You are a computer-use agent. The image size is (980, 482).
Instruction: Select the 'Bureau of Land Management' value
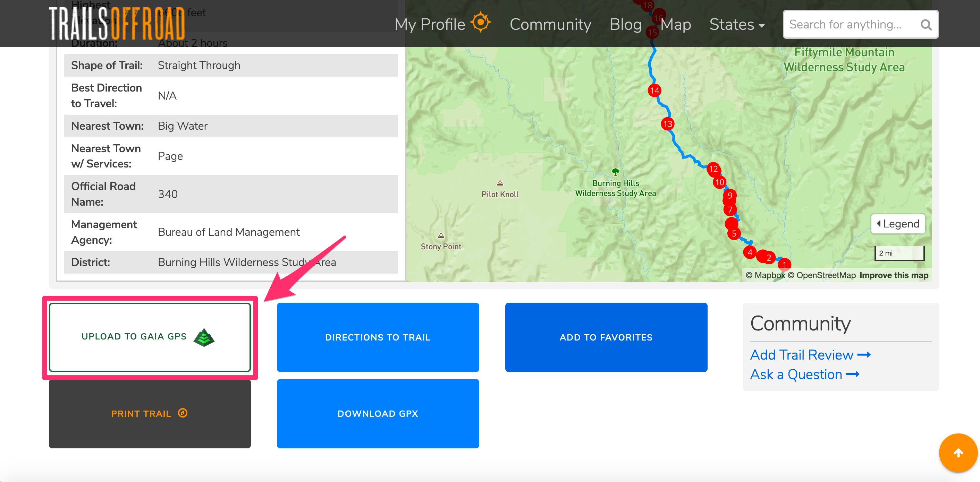(x=229, y=232)
